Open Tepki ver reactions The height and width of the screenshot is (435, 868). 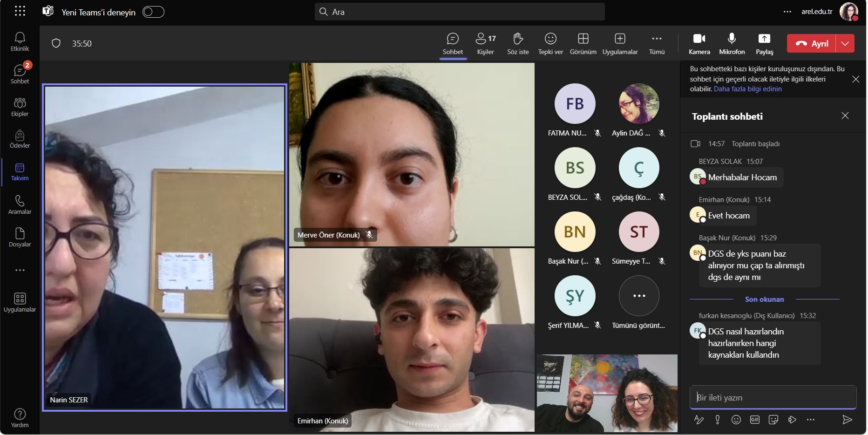click(550, 44)
